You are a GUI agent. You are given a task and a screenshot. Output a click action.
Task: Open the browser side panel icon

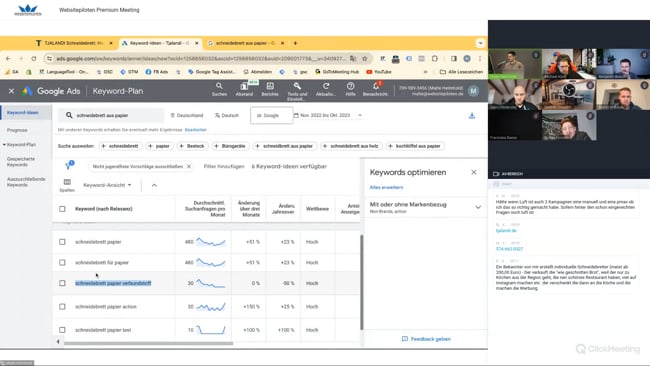tap(454, 59)
